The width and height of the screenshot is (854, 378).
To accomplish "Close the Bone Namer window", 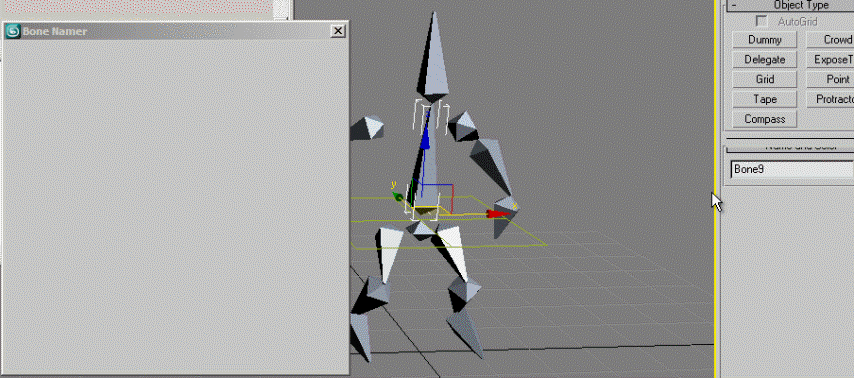I will (x=338, y=31).
